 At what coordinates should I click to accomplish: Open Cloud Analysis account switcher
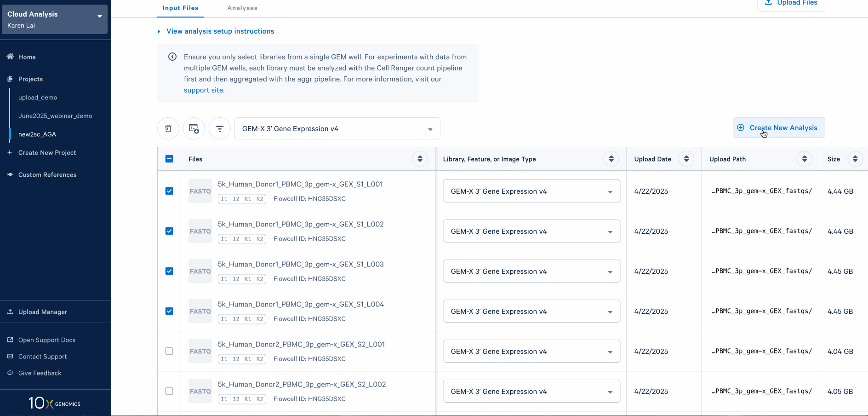point(55,19)
